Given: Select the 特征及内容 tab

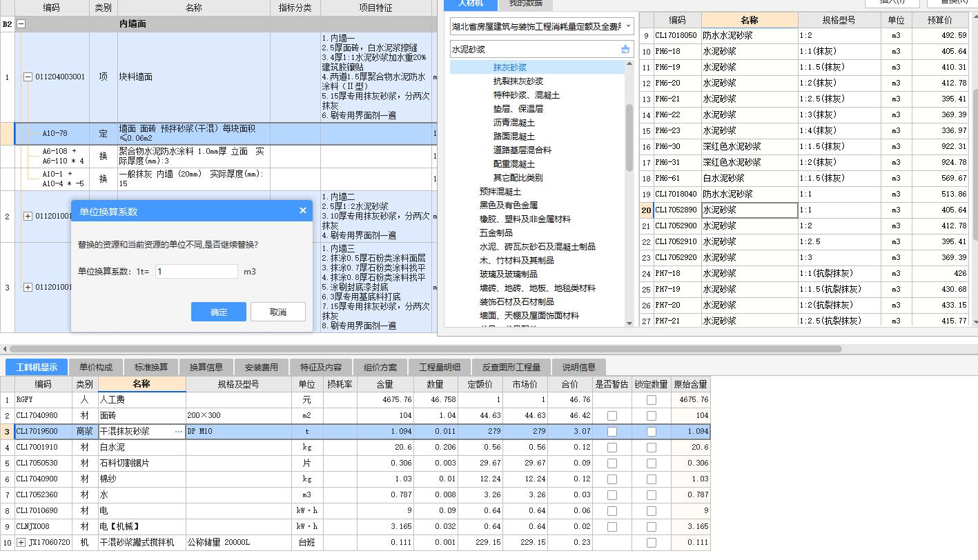Looking at the screenshot, I should [x=321, y=368].
